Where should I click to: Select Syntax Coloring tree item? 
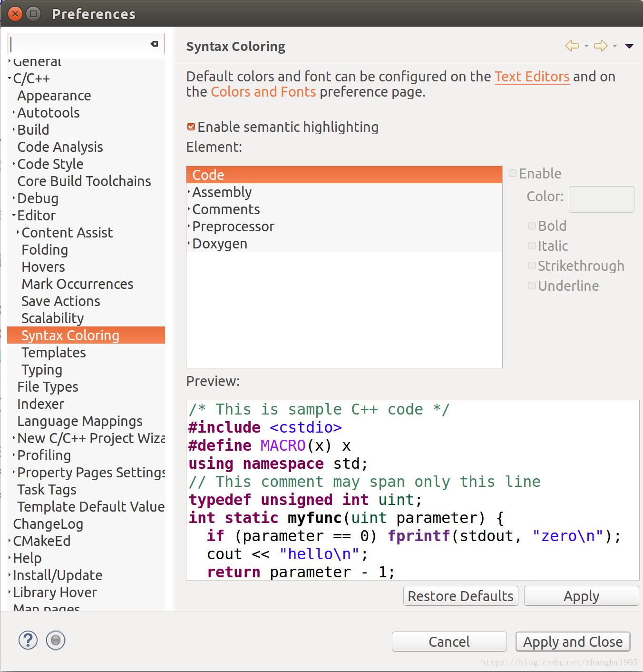click(86, 335)
